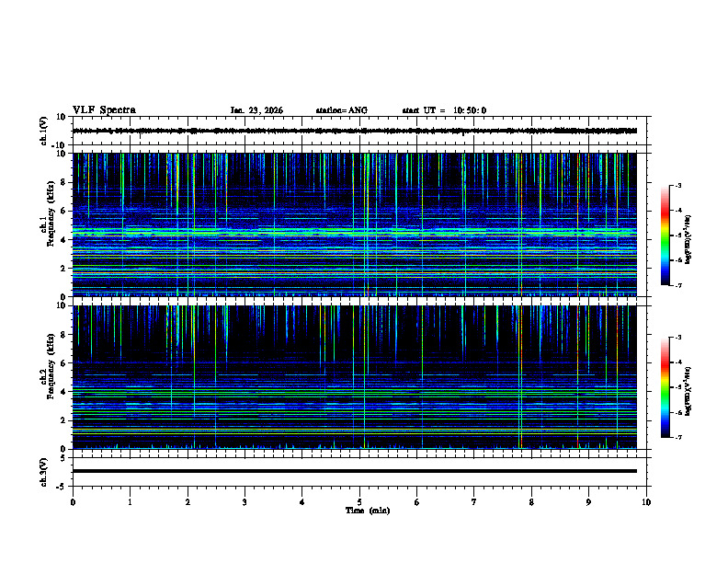Click the ch.3 flat black trace
Viewport: 728px width, 563px height.
pyautogui.click(x=355, y=471)
